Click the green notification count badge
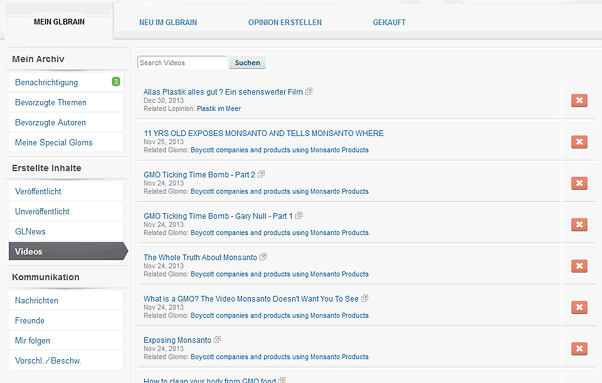Screen dimensions: 602x383 pos(116,81)
